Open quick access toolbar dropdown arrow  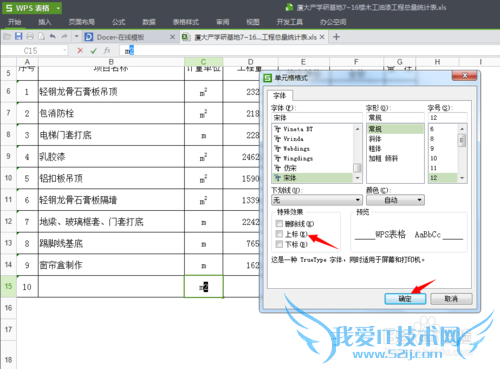coord(76,37)
